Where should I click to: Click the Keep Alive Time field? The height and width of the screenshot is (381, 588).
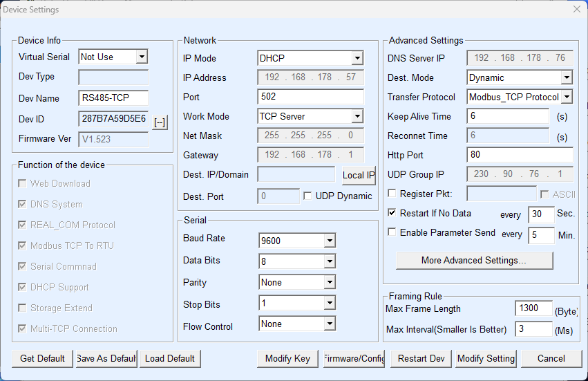(508, 116)
